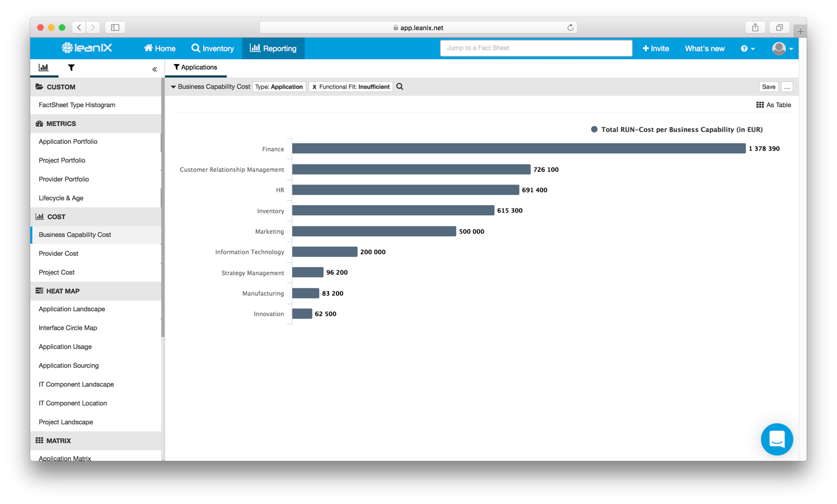Viewport: 837px width, 504px height.
Task: Click the grid icon next to As Table
Action: (x=760, y=105)
